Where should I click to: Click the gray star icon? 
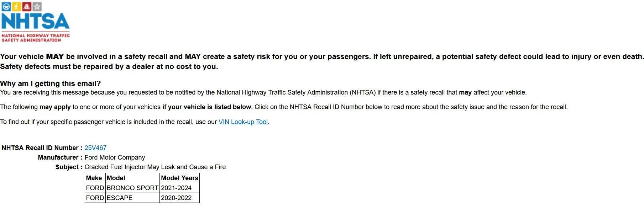(x=37, y=6)
